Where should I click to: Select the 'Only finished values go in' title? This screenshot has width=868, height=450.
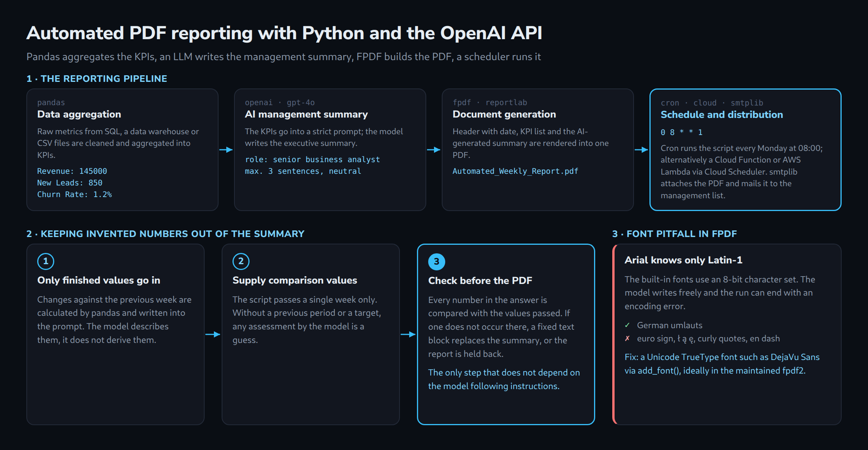(x=99, y=280)
